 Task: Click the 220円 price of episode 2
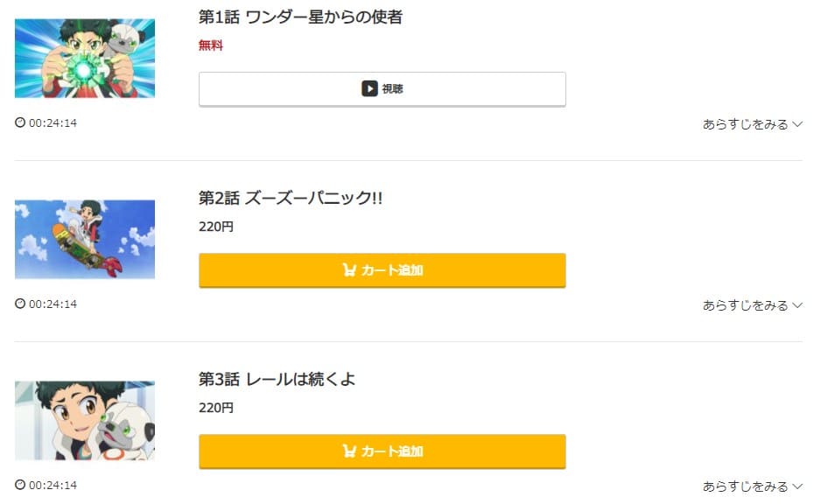tap(216, 227)
